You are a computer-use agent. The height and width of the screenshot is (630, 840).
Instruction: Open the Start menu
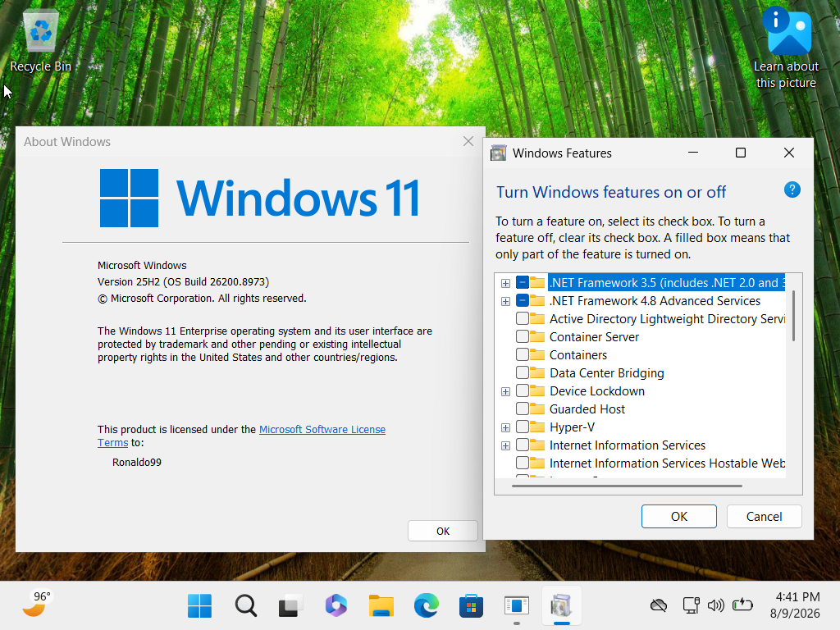click(x=200, y=606)
